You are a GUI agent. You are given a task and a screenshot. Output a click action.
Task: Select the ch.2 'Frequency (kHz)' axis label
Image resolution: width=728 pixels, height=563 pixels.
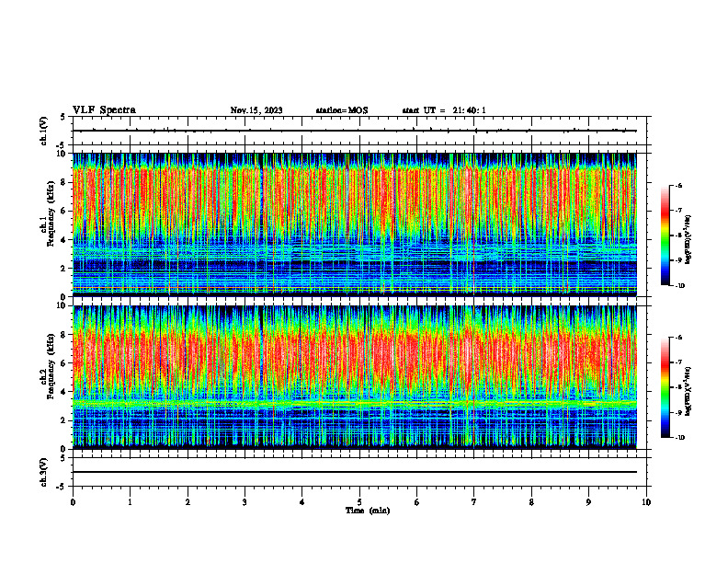50,366
